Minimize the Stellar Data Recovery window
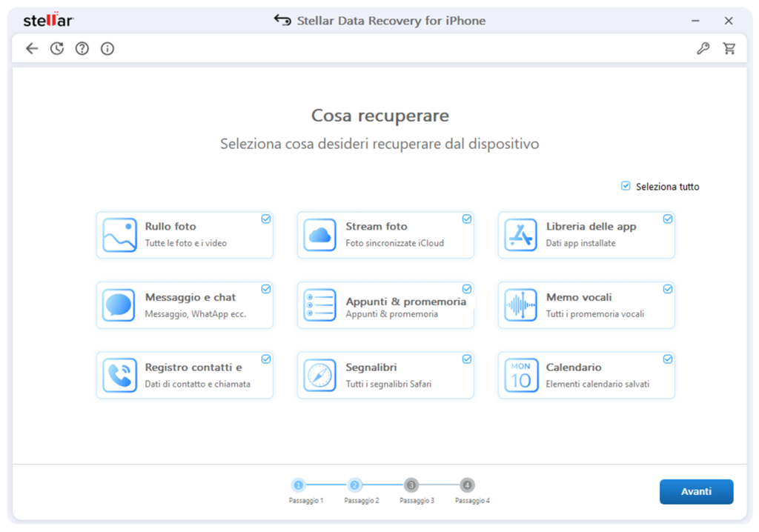Screen dimensions: 759x532 [695, 21]
